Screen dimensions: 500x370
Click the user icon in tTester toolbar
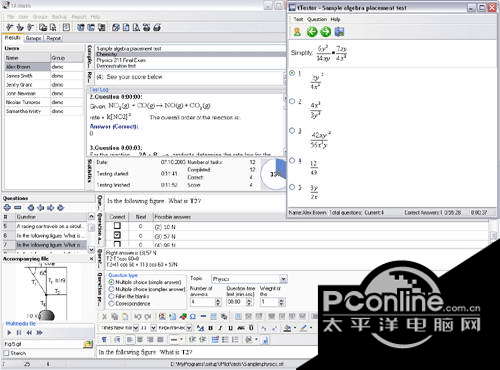(297, 32)
